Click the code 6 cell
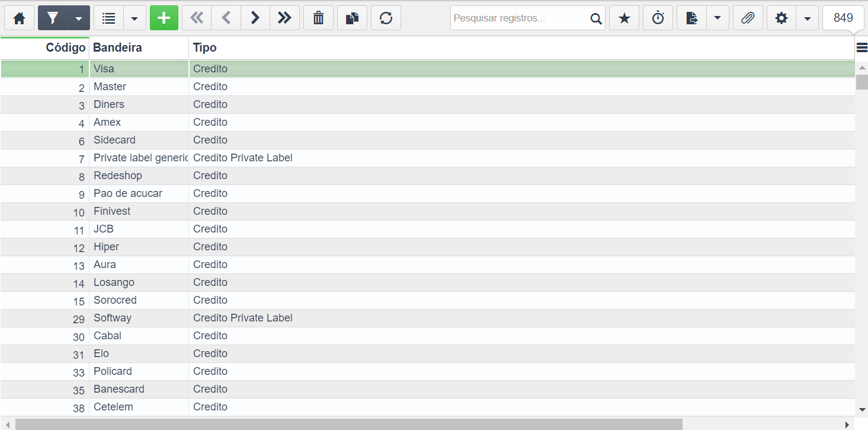Image resolution: width=868 pixels, height=430 pixels. pyautogui.click(x=44, y=140)
